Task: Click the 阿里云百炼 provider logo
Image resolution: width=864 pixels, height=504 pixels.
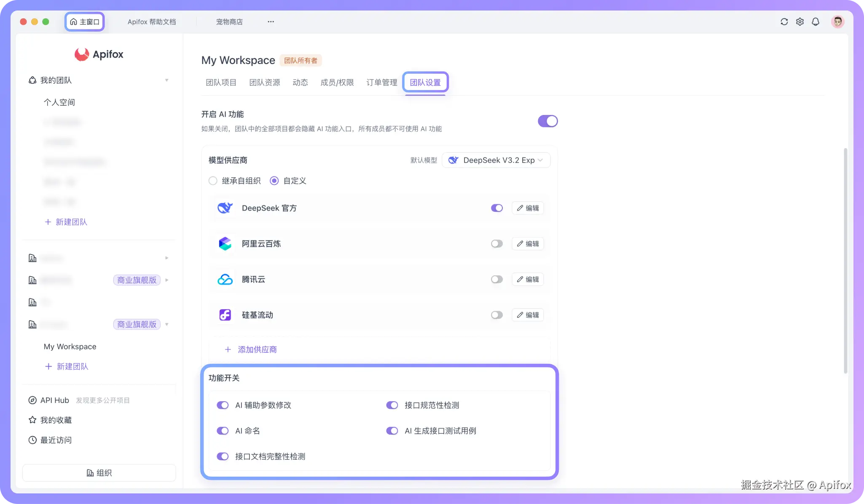Action: [x=225, y=244]
